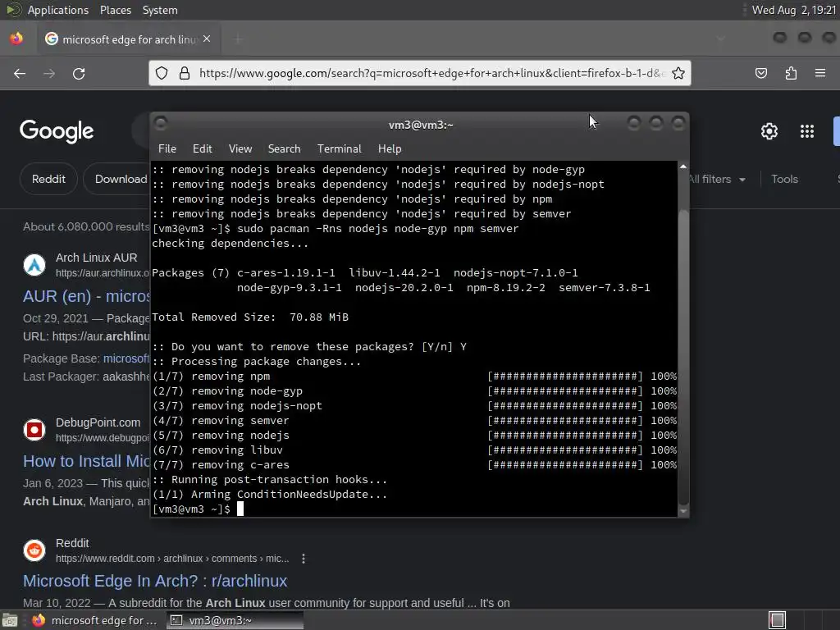
Task: Open the terminal Help menu
Action: [x=390, y=149]
